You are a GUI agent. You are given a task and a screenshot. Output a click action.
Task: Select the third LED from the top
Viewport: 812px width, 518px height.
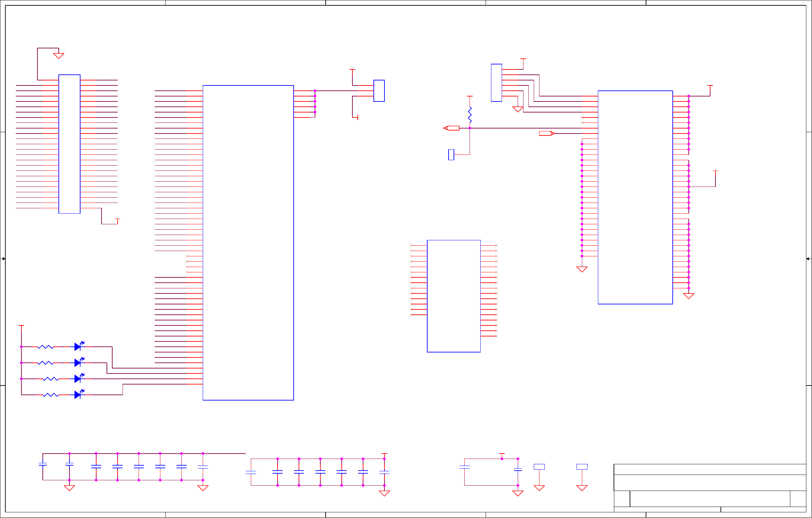coord(79,378)
